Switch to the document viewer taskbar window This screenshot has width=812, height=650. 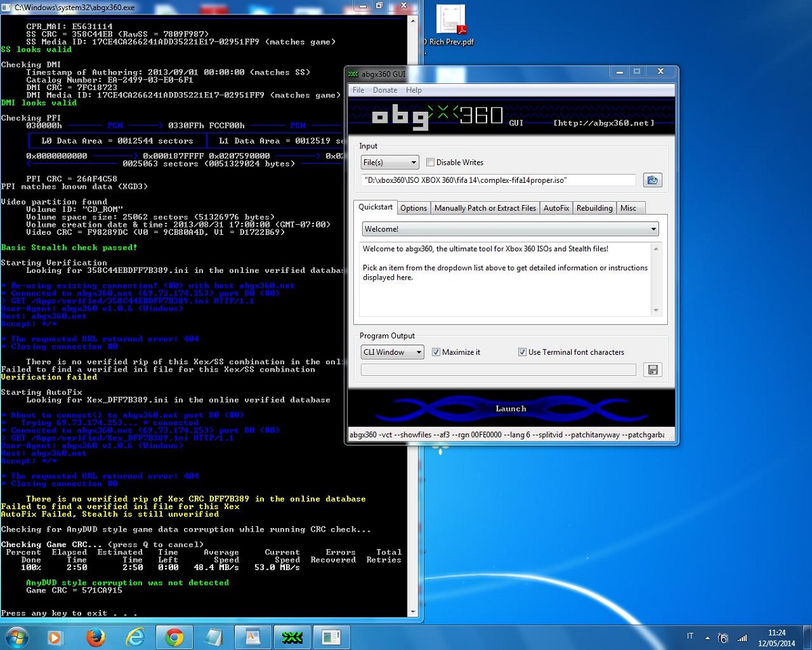pyautogui.click(x=252, y=637)
